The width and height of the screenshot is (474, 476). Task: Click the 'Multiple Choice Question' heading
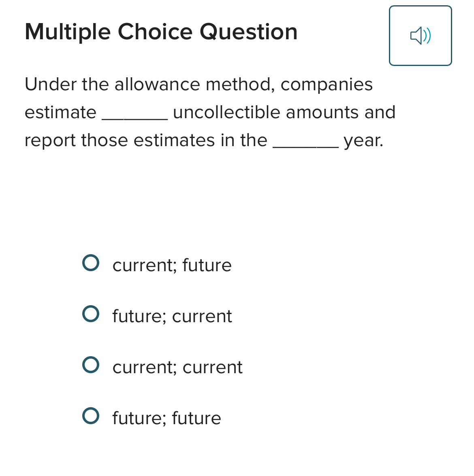click(161, 32)
